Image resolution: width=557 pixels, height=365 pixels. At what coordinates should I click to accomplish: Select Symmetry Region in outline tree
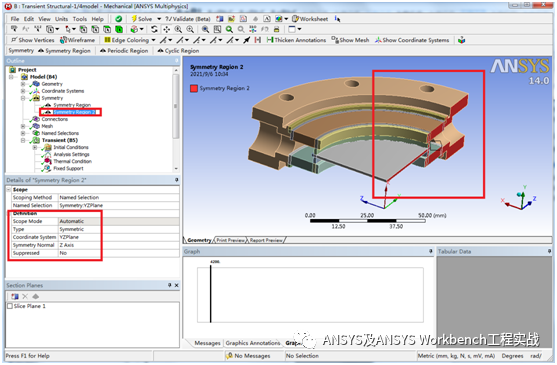coord(72,105)
